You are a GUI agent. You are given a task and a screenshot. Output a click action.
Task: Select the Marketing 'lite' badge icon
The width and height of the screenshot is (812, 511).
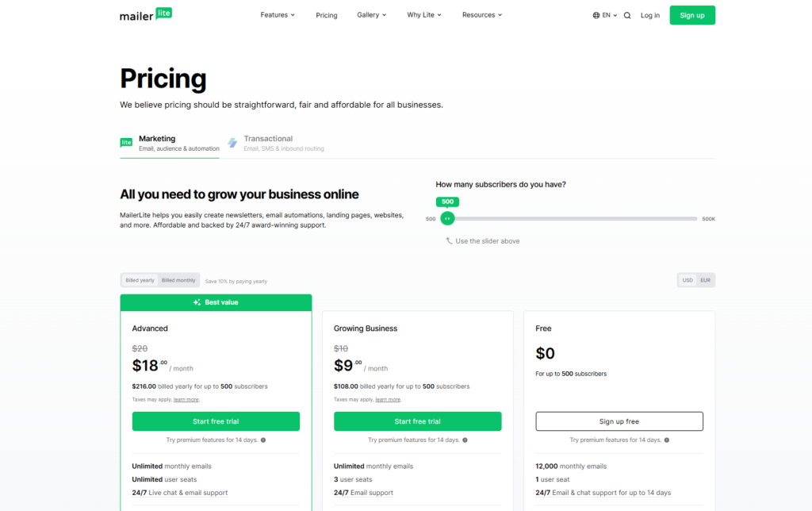(127, 142)
